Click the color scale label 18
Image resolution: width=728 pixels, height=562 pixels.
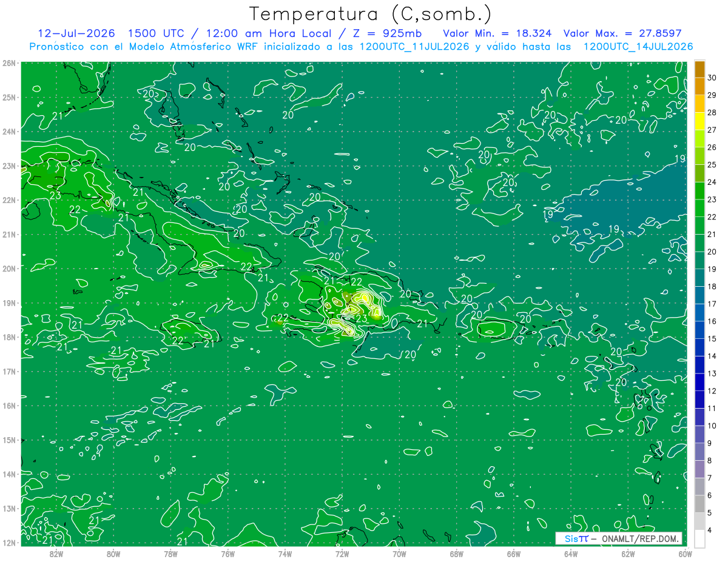click(712, 286)
